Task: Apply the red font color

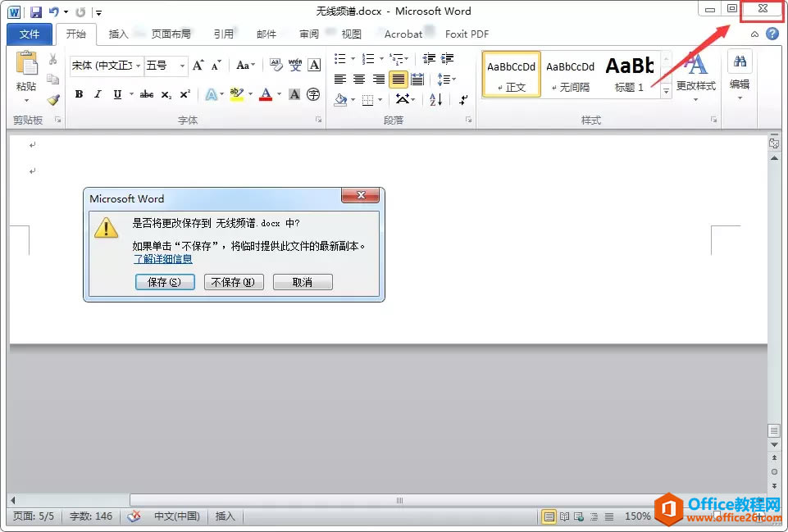Action: click(266, 94)
